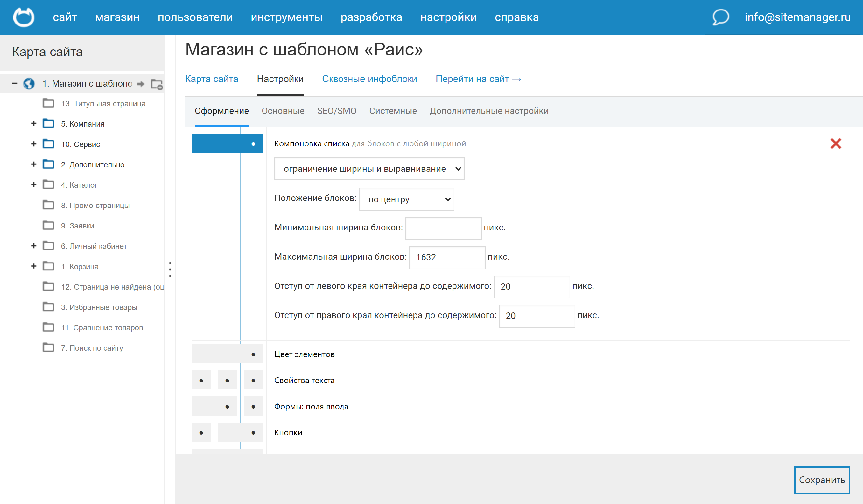Open the list layout type dropdown
863x504 pixels.
click(x=369, y=169)
